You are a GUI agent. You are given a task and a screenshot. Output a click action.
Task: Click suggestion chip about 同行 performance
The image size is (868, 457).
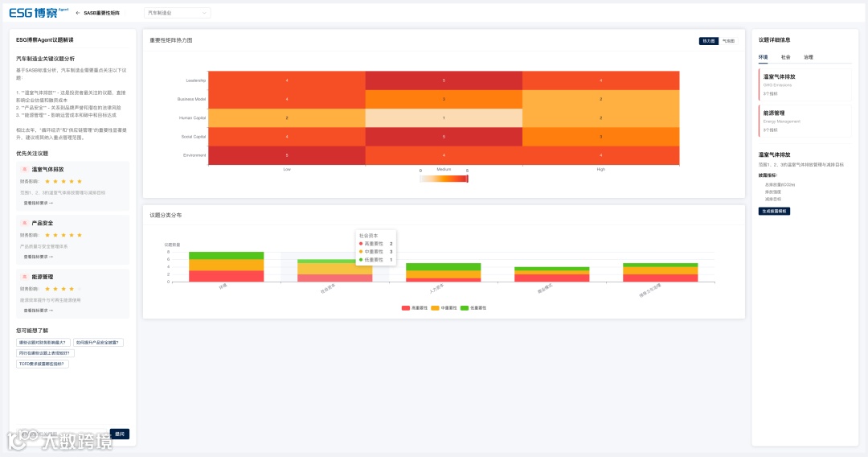tap(45, 353)
